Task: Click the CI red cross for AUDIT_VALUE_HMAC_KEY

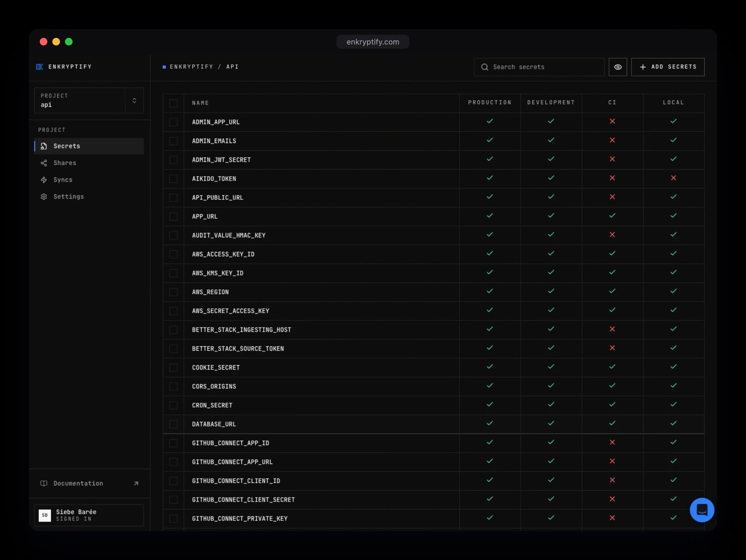Action: coord(612,235)
